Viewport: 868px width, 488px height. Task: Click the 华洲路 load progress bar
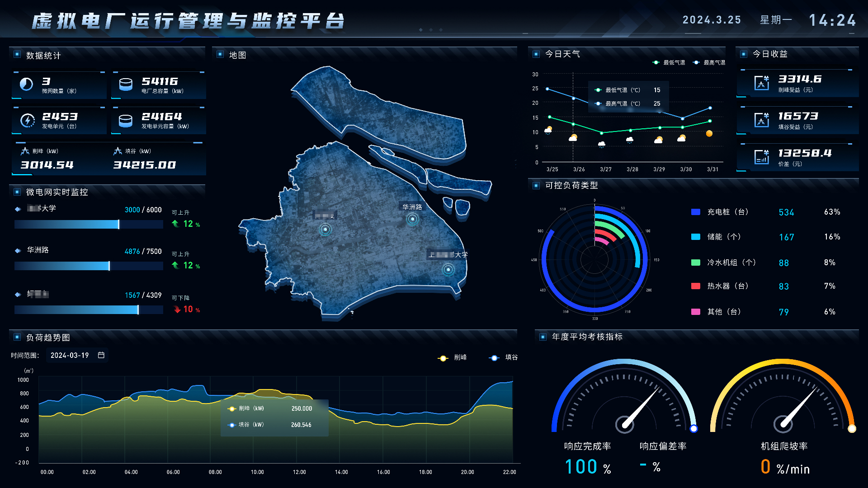[x=89, y=266]
